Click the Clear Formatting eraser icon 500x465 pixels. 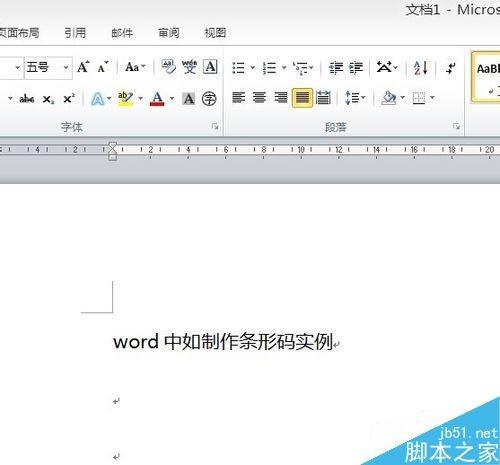point(168,67)
